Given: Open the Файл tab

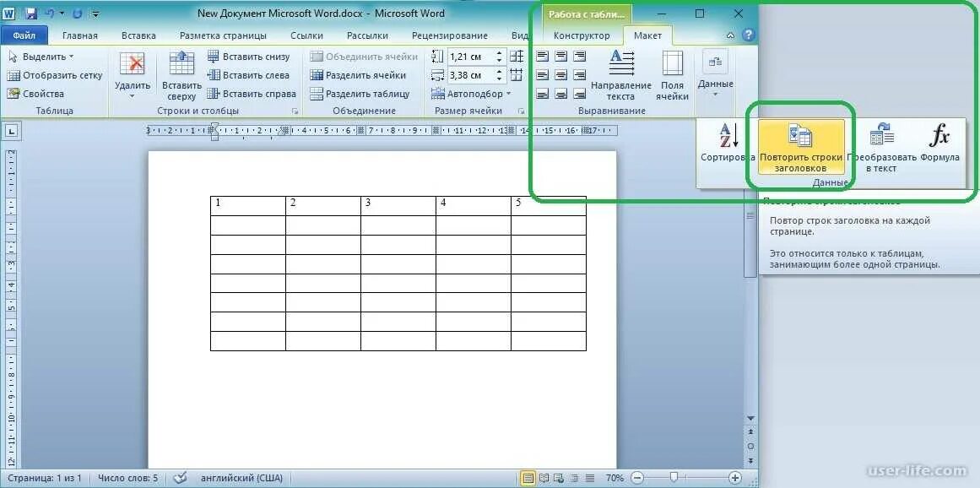Looking at the screenshot, I should click(x=24, y=35).
